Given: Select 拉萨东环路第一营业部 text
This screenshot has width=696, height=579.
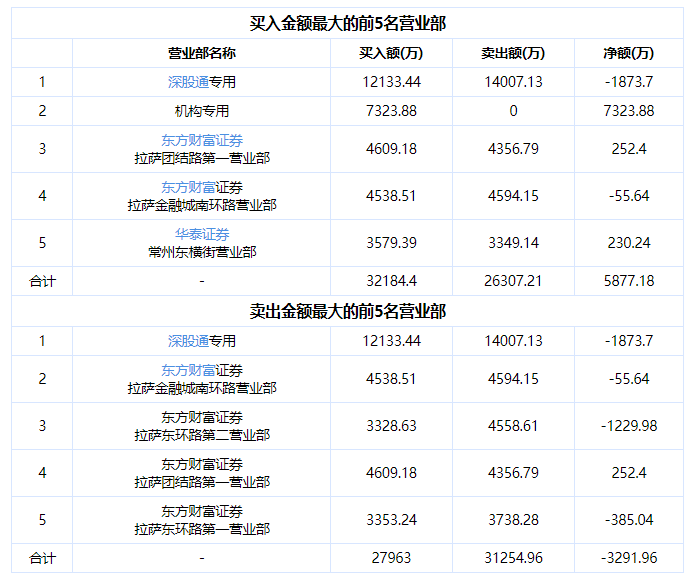Looking at the screenshot, I should pos(202,529).
